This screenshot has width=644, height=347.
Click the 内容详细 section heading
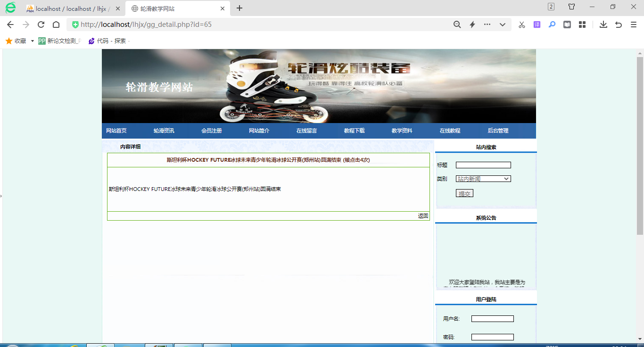pyautogui.click(x=130, y=147)
